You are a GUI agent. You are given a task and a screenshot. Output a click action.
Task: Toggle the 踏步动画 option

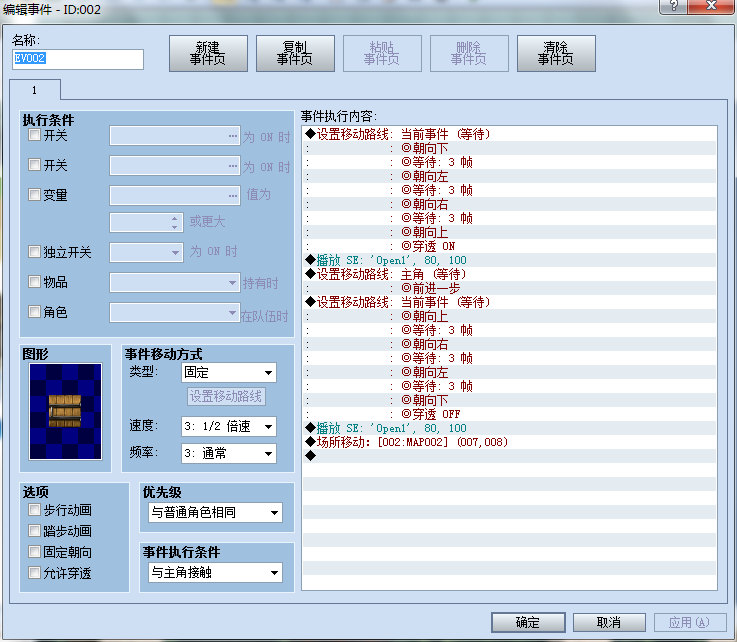pos(34,531)
